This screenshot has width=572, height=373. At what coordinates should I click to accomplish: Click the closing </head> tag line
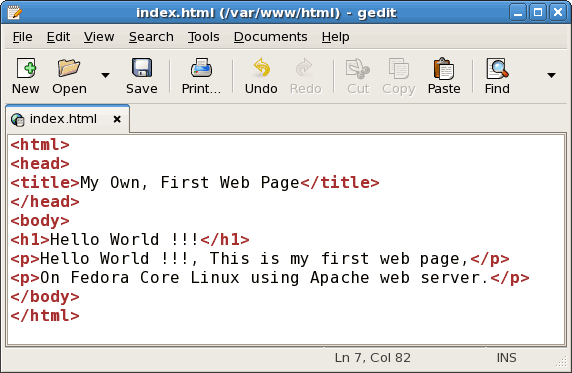point(45,202)
